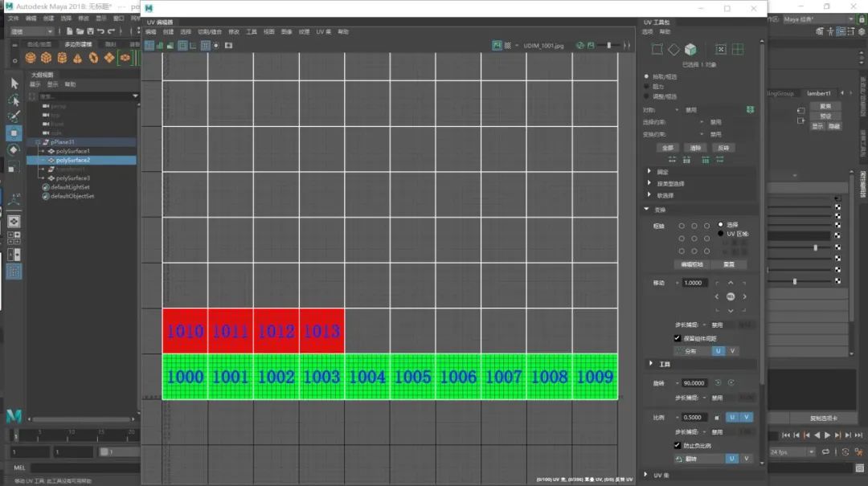The height and width of the screenshot is (486, 868).
Task: Select first radio option in UV toolkit
Action: click(x=646, y=76)
